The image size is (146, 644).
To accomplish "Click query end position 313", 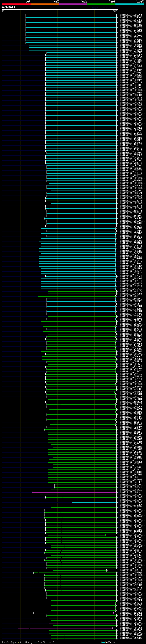I will [115, 11].
